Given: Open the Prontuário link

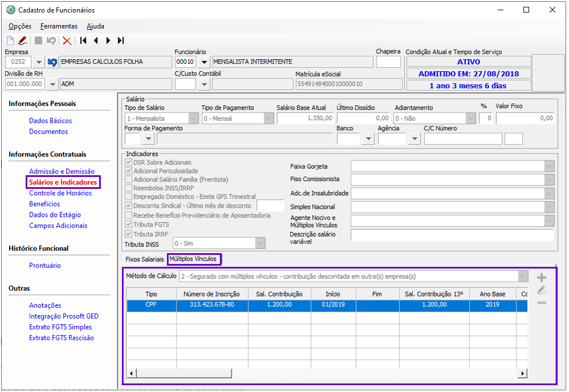Looking at the screenshot, I should [x=45, y=266].
